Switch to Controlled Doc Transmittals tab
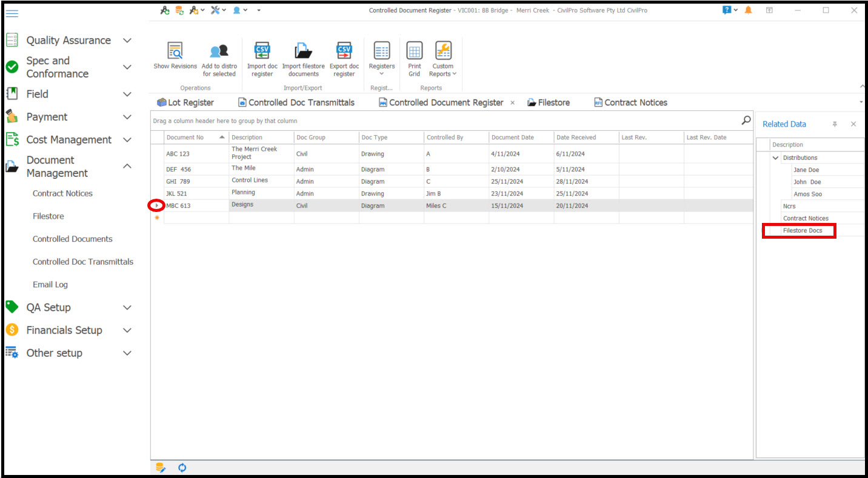868x478 pixels. pyautogui.click(x=296, y=103)
